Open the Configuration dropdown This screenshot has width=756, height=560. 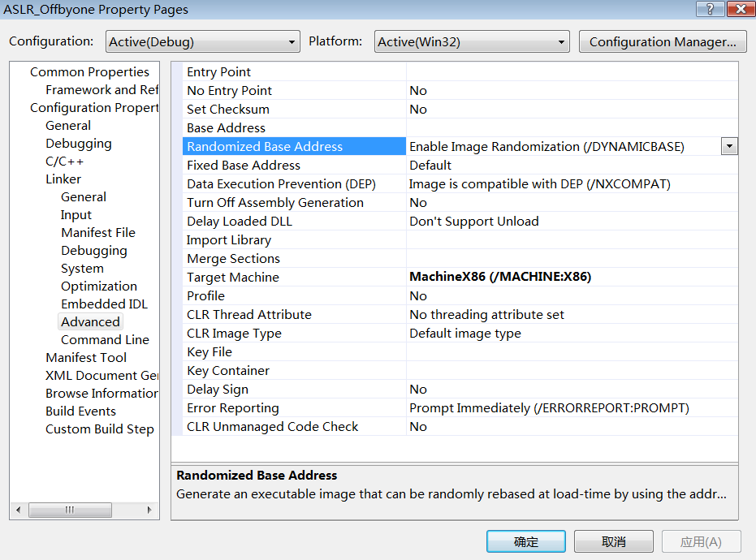[203, 42]
